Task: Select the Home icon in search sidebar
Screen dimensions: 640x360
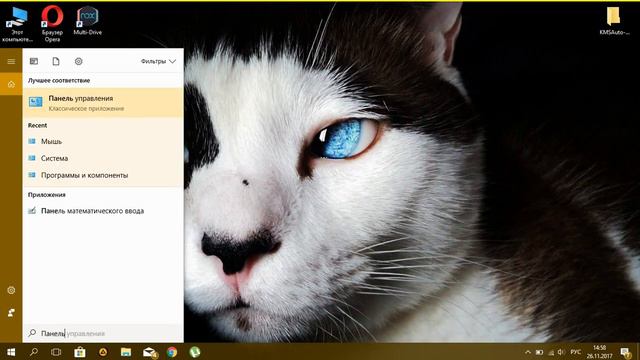Action: 11,84
